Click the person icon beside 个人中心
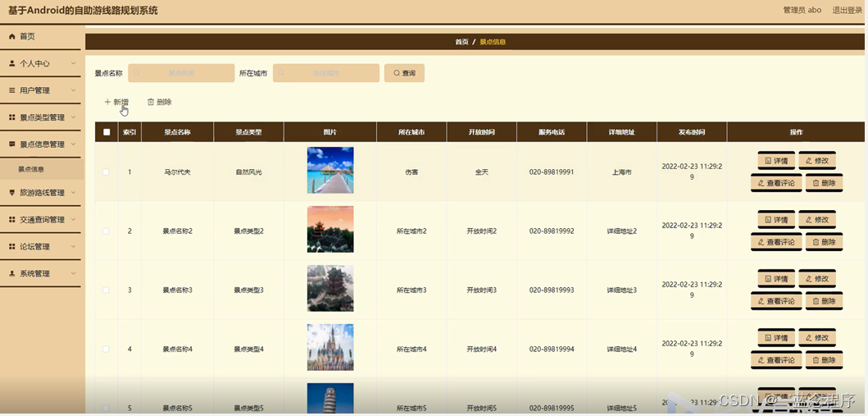 click(x=12, y=64)
